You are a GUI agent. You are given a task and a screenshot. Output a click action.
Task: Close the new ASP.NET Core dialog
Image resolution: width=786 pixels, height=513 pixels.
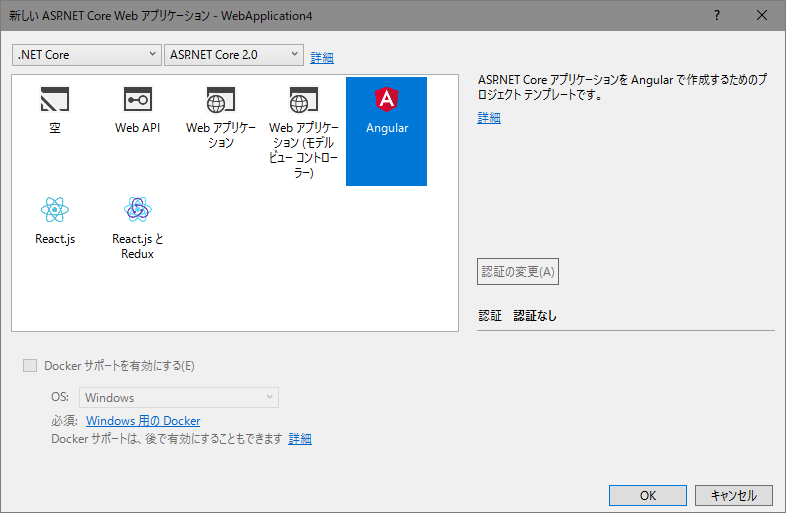[762, 16]
